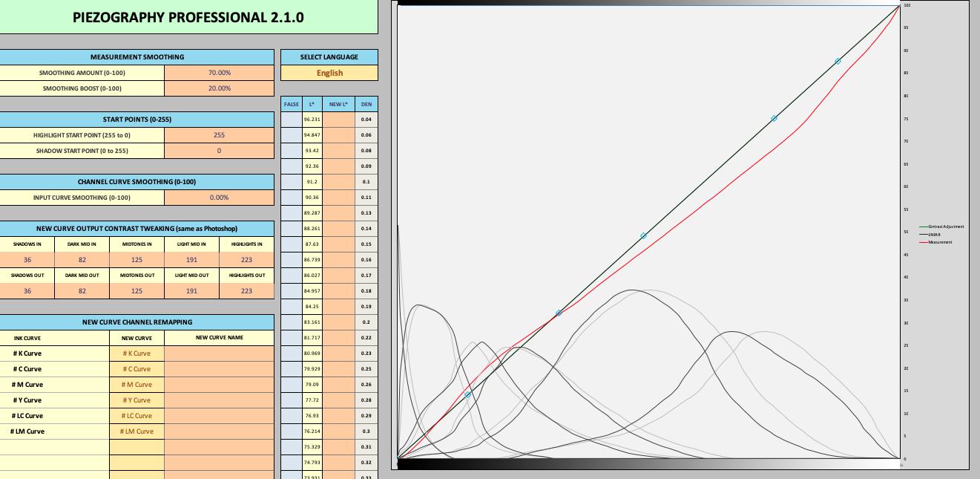Click the CHANNEL CURVE SMOOTHING (0-100) header
This screenshot has width=980, height=479.
point(137,182)
